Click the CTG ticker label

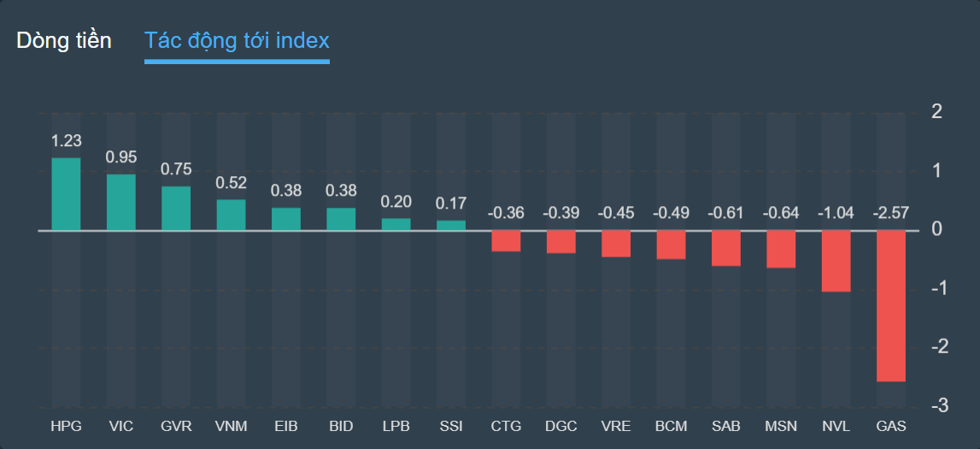point(506,426)
